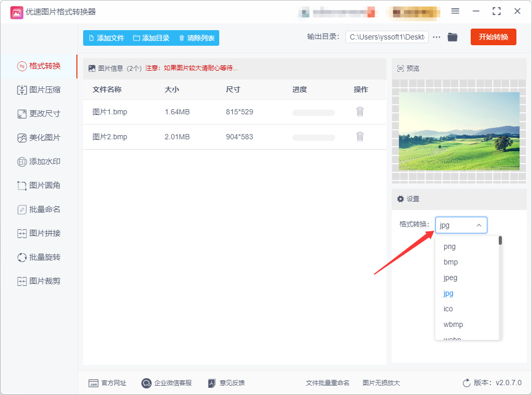The height and width of the screenshot is (395, 532).
Task: Browse output path with three-dots icon
Action: (436, 37)
